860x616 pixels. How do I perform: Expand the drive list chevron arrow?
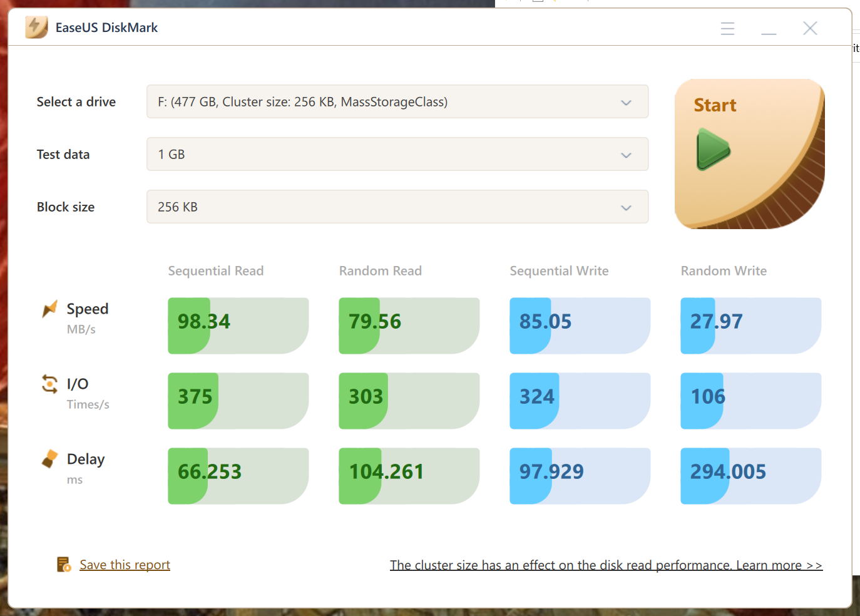tap(626, 103)
